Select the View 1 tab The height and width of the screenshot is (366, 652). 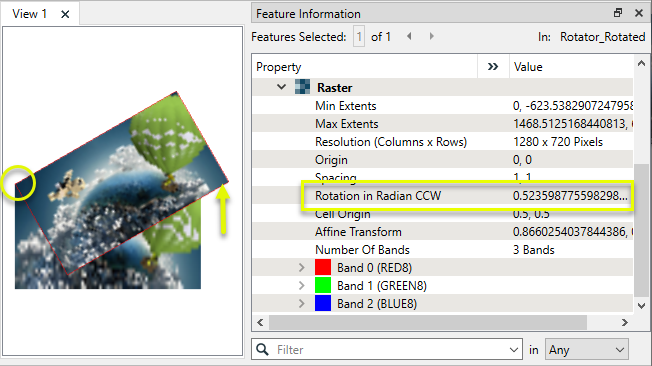click(29, 14)
